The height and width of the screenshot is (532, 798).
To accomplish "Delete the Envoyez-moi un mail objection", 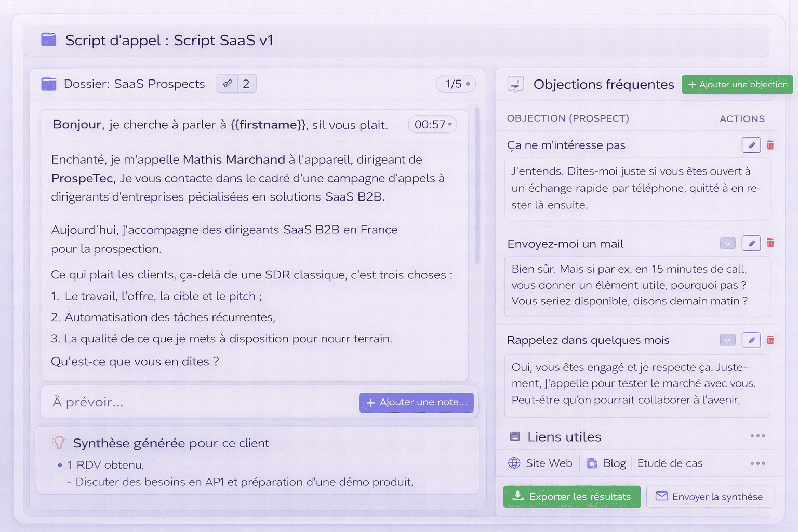I will tap(770, 243).
